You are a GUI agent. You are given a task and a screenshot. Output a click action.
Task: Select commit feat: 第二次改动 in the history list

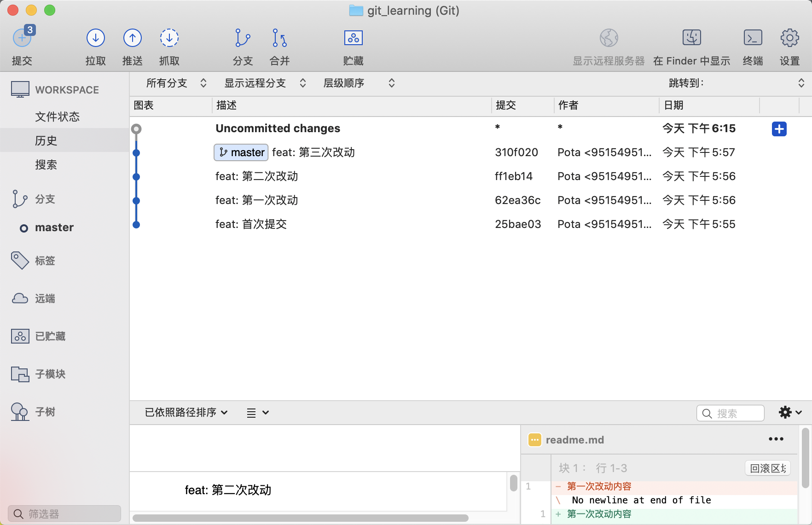470,176
